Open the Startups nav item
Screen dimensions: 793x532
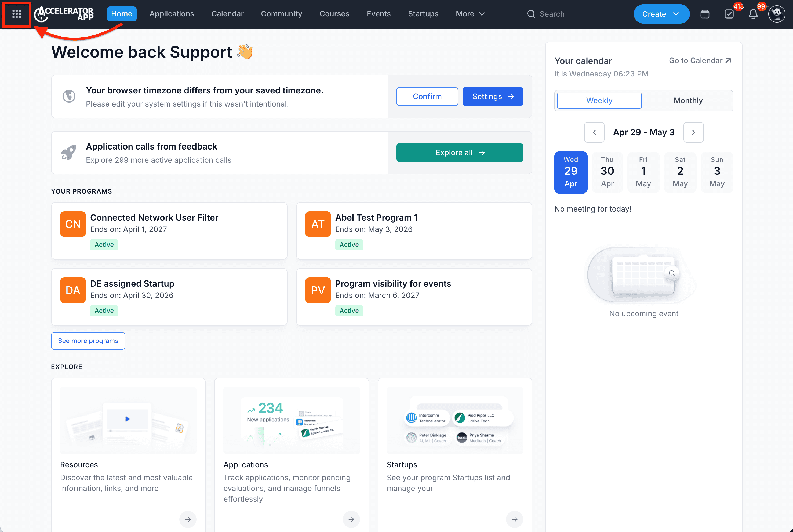click(423, 14)
